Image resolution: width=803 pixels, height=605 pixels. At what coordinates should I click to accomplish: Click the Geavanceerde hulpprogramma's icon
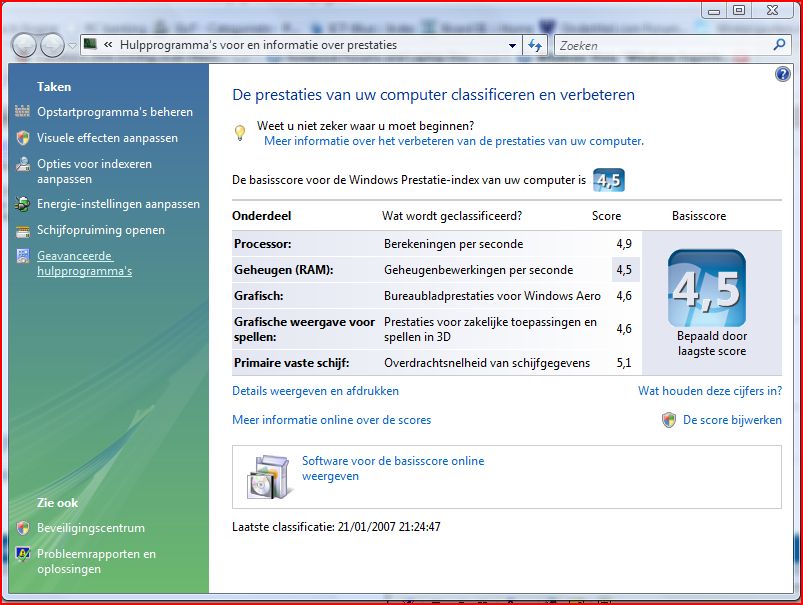pyautogui.click(x=23, y=256)
